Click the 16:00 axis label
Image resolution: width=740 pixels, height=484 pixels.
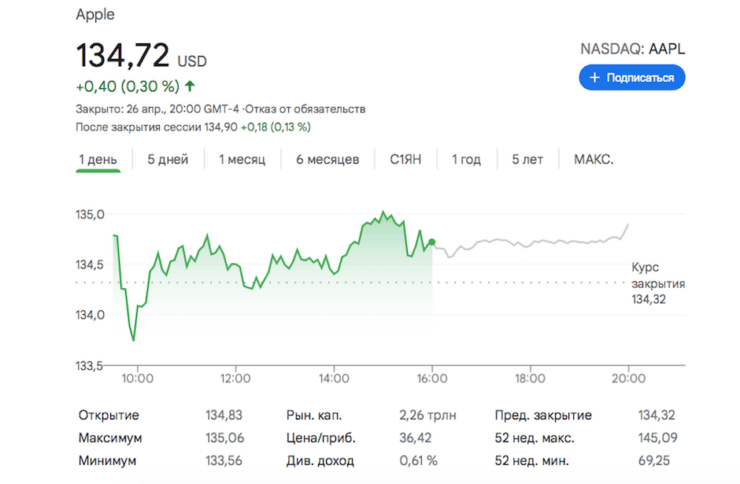tap(432, 378)
